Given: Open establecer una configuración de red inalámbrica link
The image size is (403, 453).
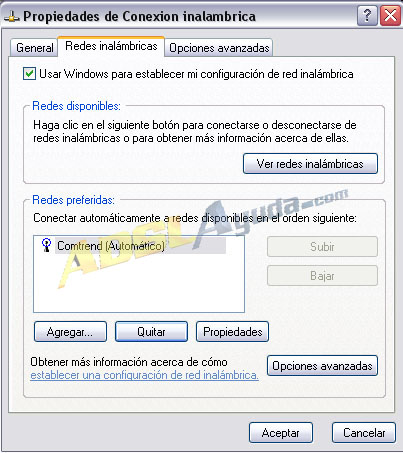Looking at the screenshot, I should tap(144, 375).
